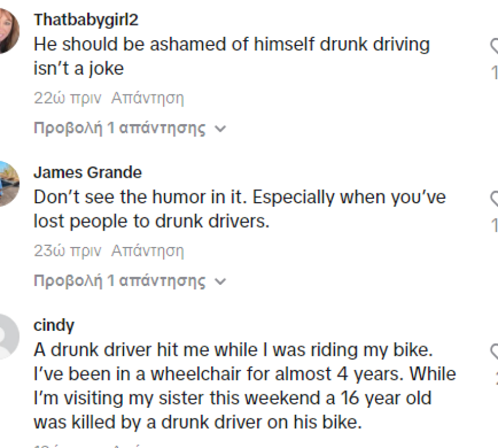Click cindy's default gray avatar
Image resolution: width=498 pixels, height=448 pixels.
pos(8,338)
